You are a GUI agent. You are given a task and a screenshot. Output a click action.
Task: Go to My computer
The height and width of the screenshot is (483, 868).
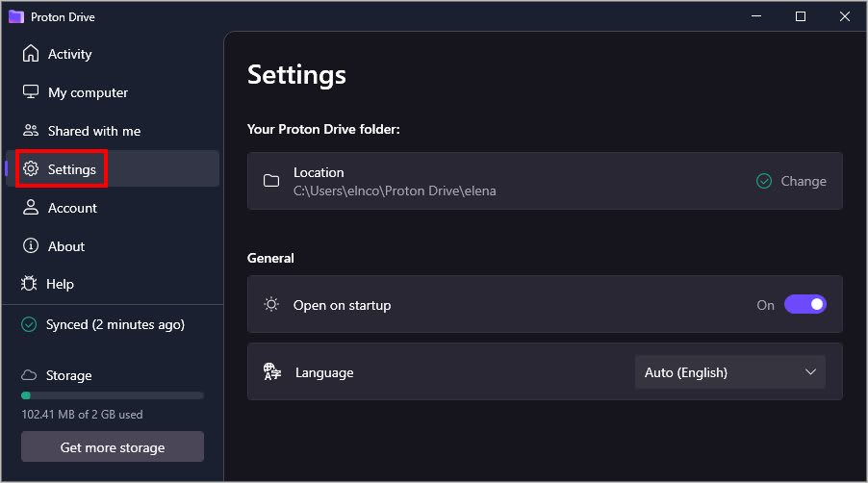click(x=113, y=91)
